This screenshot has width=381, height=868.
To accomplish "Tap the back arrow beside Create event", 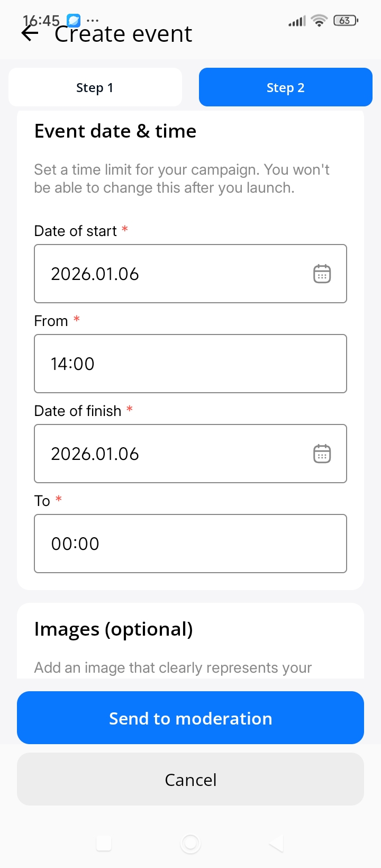I will coord(30,34).
